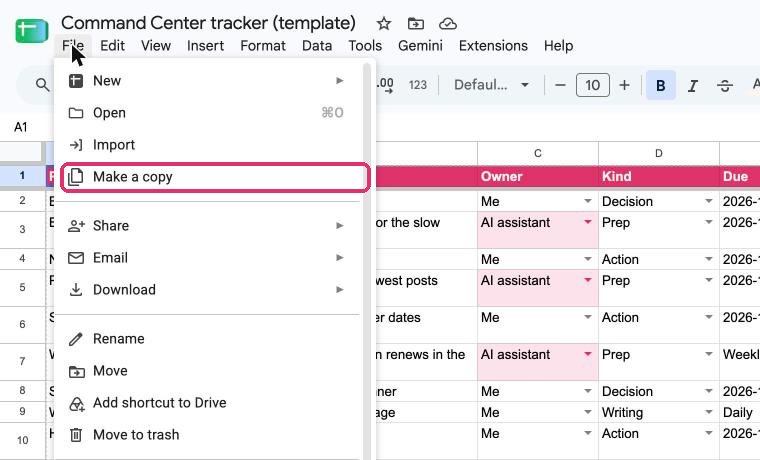Open AI assistant dropdown in row 5

point(588,281)
